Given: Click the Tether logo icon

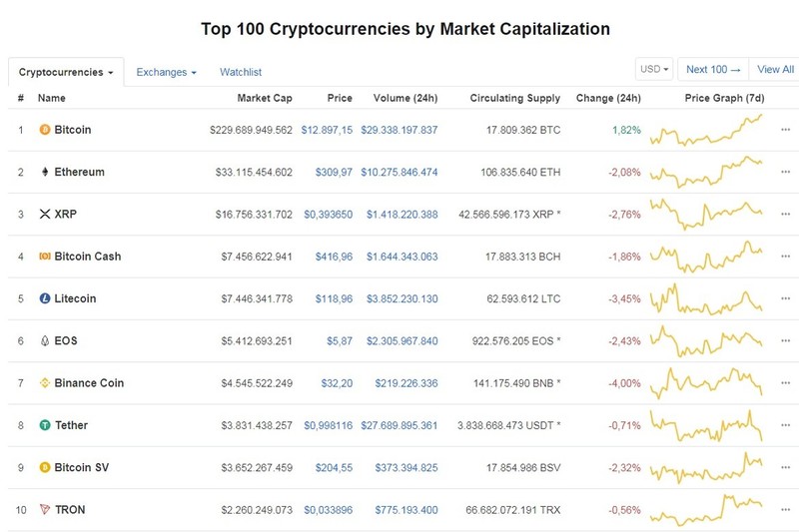Looking at the screenshot, I should 45,425.
